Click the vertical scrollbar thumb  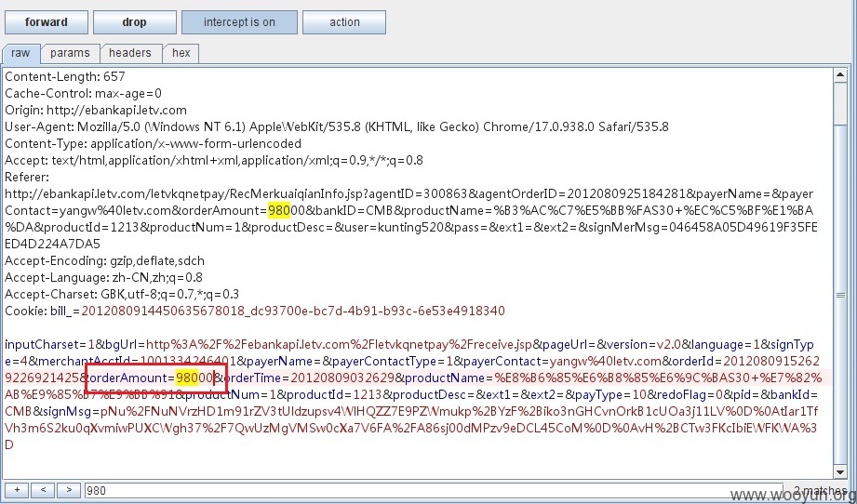tap(840, 295)
